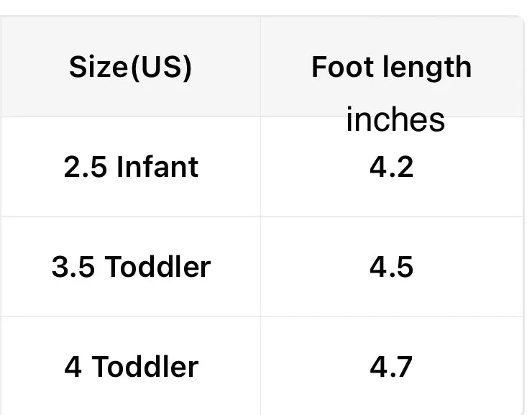The width and height of the screenshot is (532, 415).
Task: Click the word Foot in the header
Action: [338, 68]
